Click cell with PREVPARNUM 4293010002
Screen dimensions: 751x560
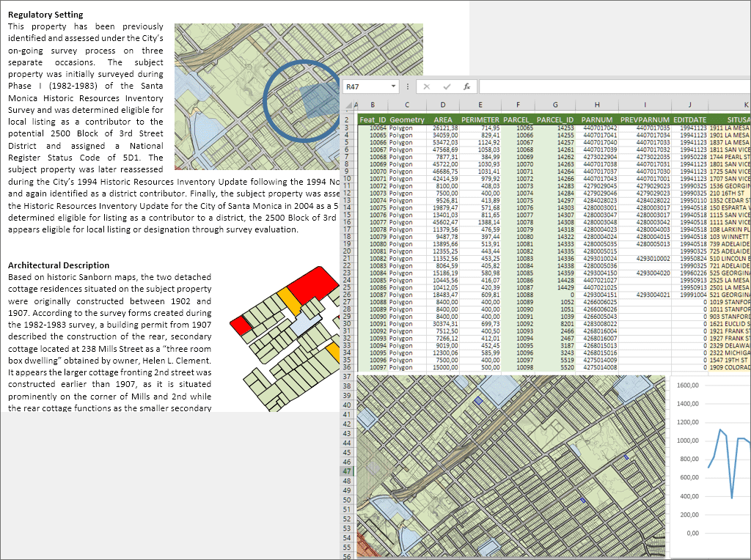pos(645,259)
